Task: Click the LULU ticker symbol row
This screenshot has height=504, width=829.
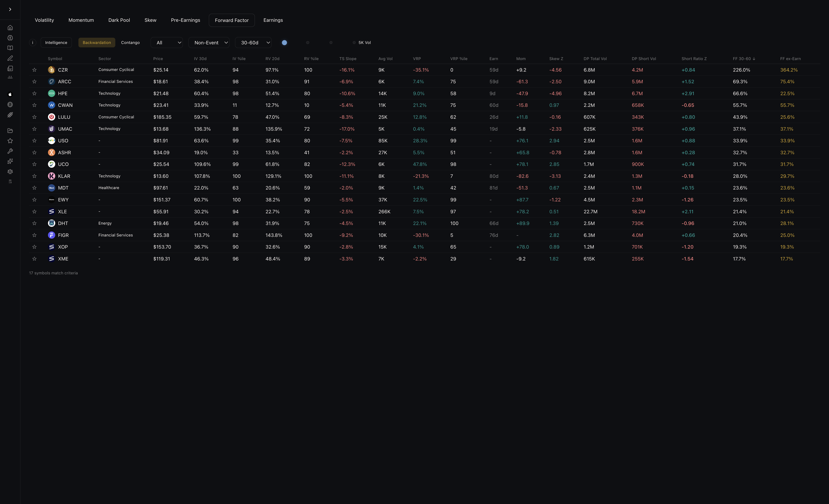Action: click(64, 117)
